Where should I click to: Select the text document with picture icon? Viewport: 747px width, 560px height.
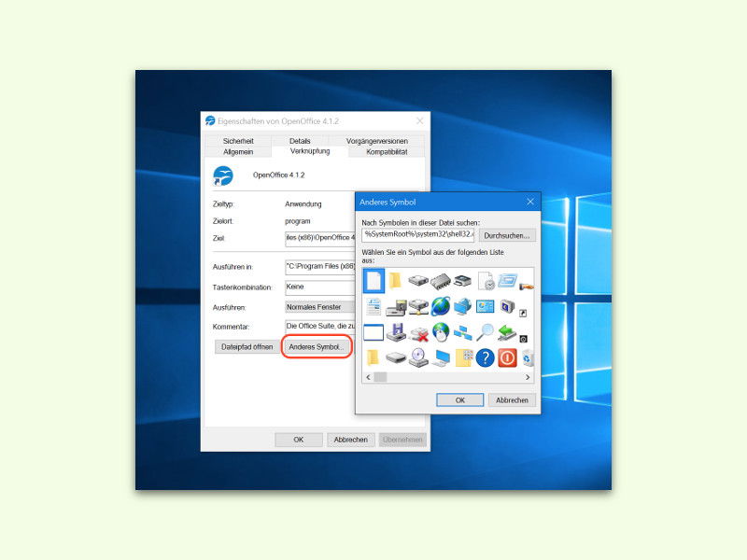pyautogui.click(x=373, y=307)
